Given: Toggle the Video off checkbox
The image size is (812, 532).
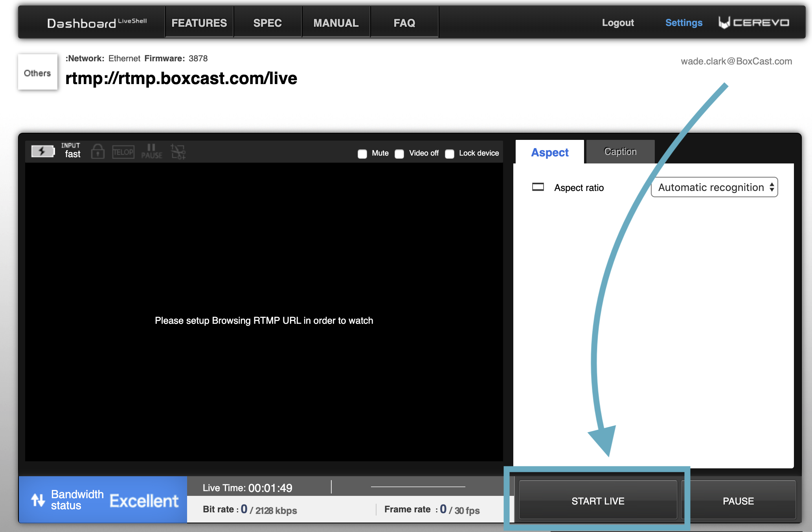Looking at the screenshot, I should (x=399, y=154).
